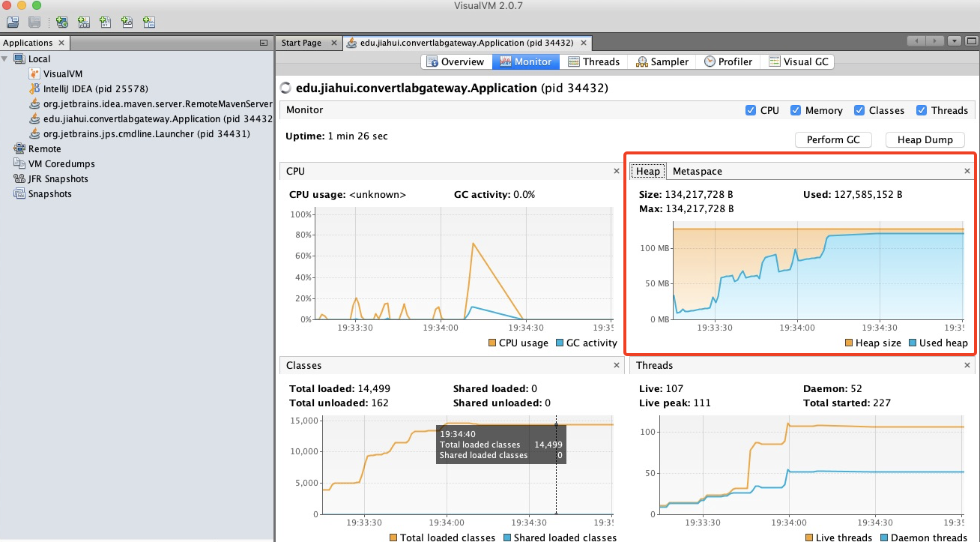Viewport: 980px width, 542px height.
Task: Click the Add VM Coredump toolbar icon
Action: pyautogui.click(x=106, y=22)
